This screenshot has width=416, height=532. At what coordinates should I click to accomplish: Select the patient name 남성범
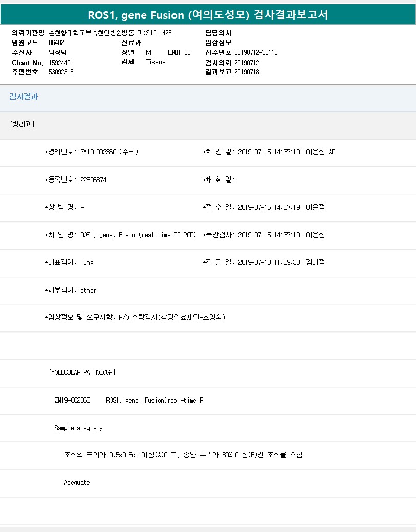click(x=57, y=52)
